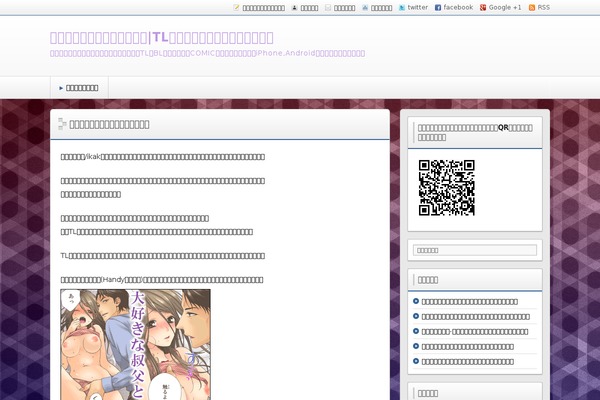This screenshot has width=600, height=400.
Task: Click the QR code image in sidebar
Action: pos(447,188)
